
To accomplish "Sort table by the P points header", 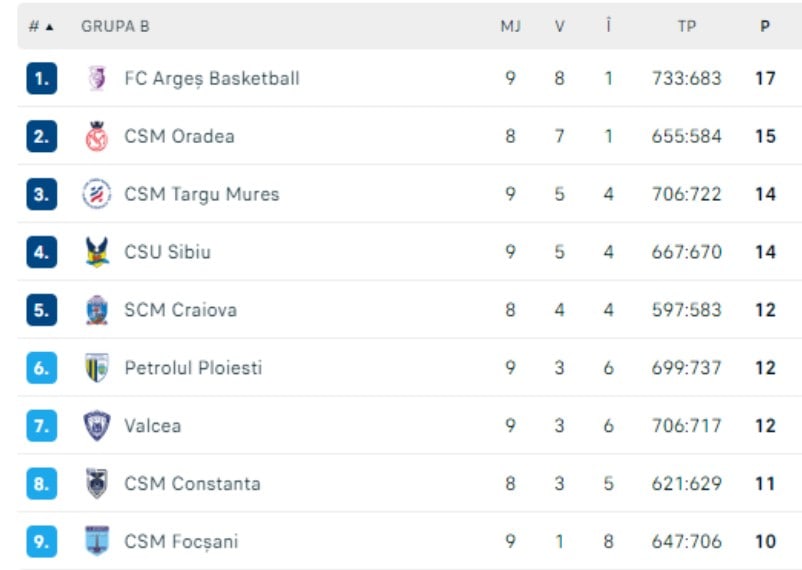I will pos(765,27).
